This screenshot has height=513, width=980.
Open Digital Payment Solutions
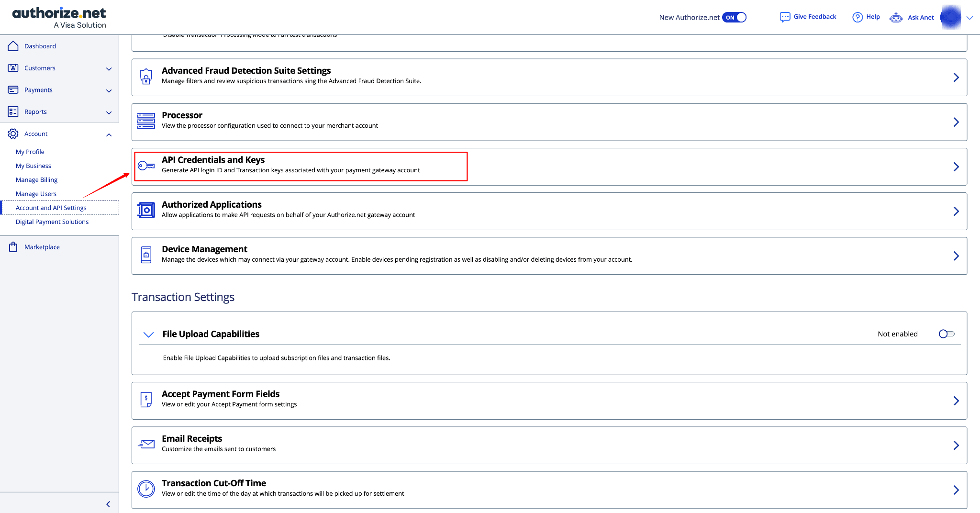[x=52, y=222]
